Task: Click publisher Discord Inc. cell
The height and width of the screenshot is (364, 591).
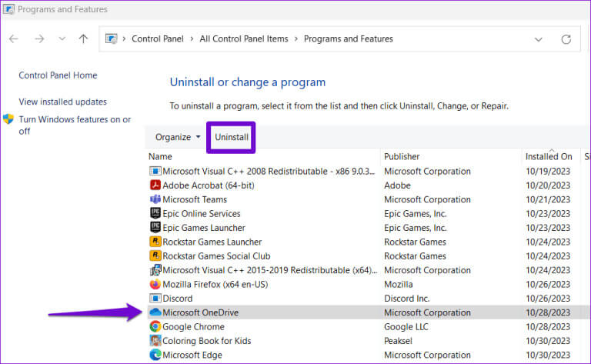Action: 406,299
